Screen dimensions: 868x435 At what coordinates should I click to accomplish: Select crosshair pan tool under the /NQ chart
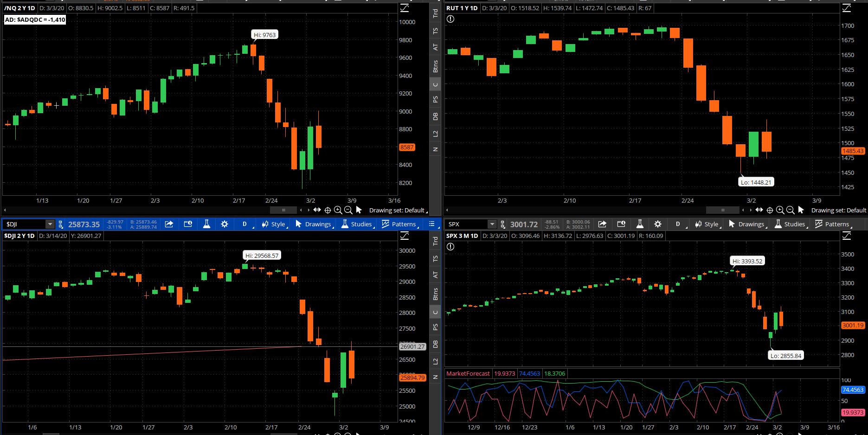(328, 210)
